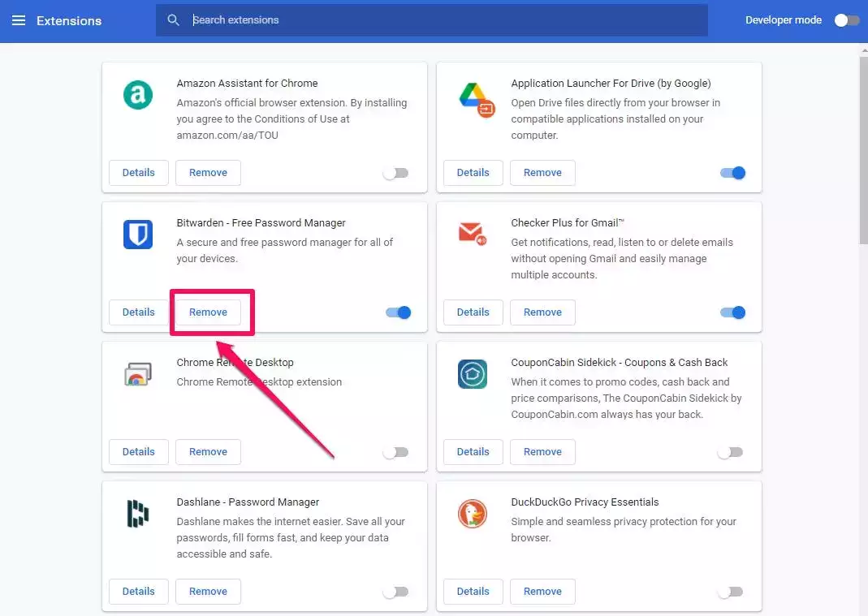
Task: Enable Developer mode switch
Action: [x=847, y=20]
